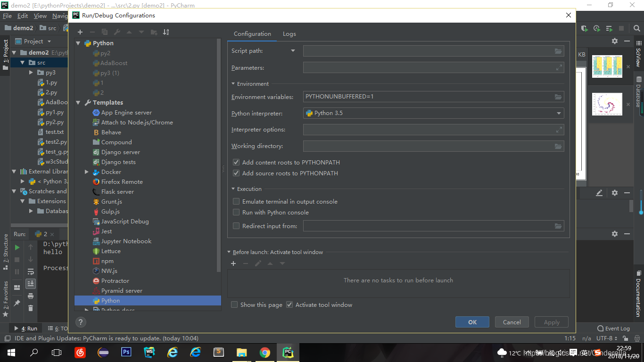Click the configurations tree vertical scrollbar
Viewport: 644px width, 362px height.
click(218, 156)
